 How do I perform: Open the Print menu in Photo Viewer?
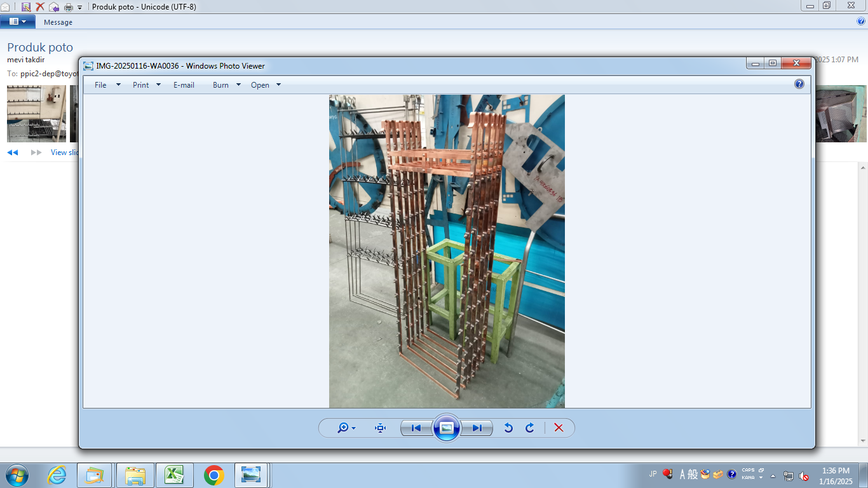141,85
